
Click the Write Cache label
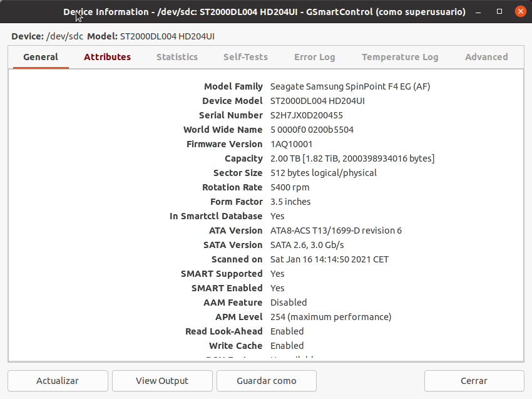tap(236, 346)
